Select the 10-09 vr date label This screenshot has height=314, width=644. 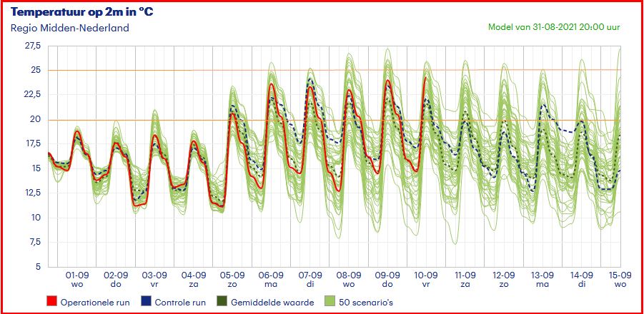pyautogui.click(x=426, y=279)
